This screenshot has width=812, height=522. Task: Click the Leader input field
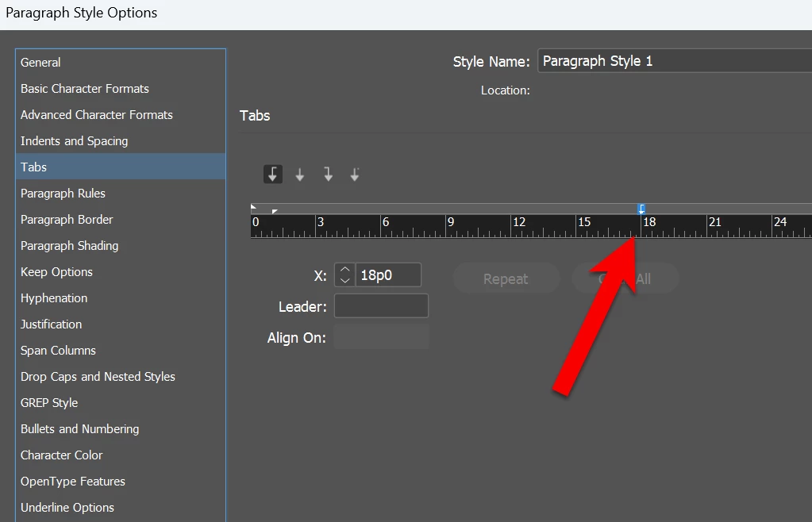click(381, 305)
